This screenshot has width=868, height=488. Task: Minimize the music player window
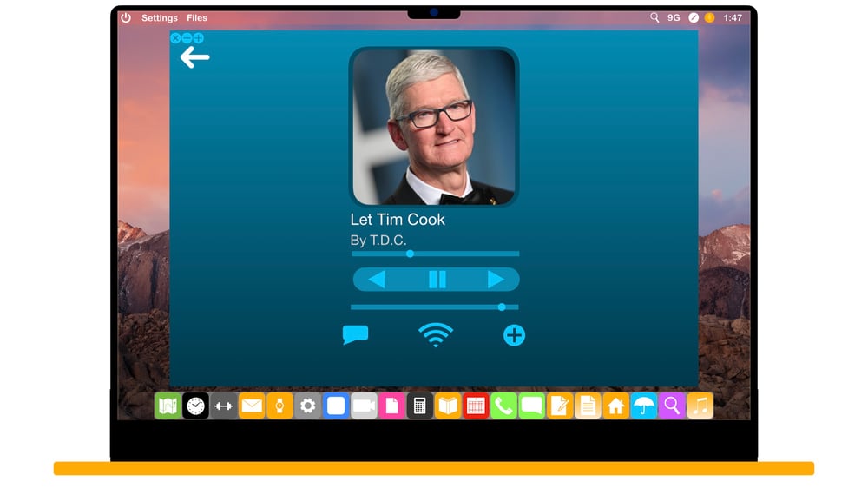(x=187, y=38)
